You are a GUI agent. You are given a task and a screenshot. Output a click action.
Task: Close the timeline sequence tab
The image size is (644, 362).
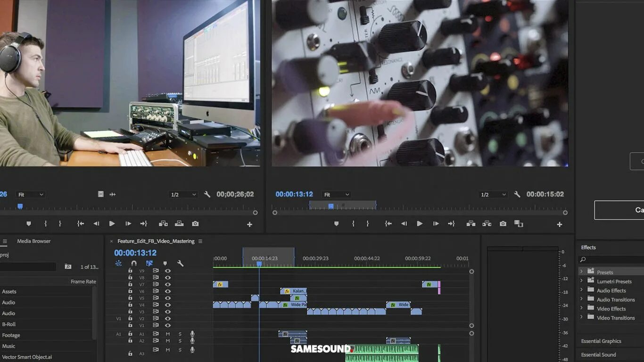pos(111,241)
